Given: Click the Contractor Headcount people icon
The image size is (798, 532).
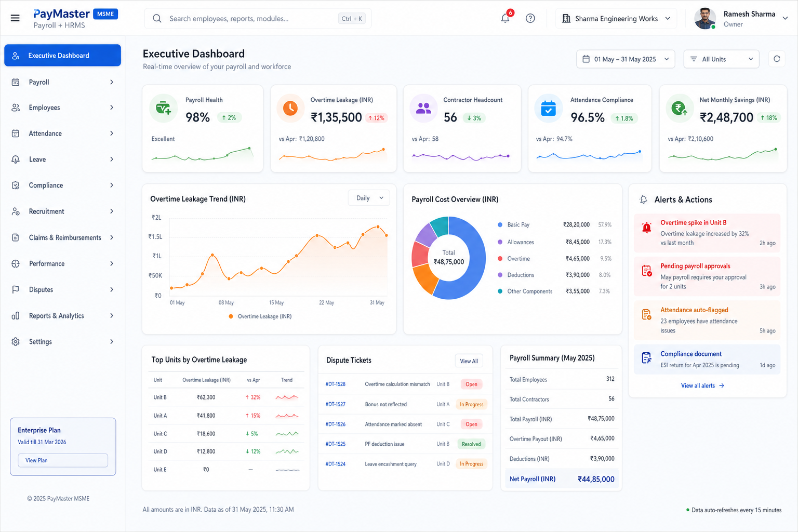Looking at the screenshot, I should coord(424,108).
